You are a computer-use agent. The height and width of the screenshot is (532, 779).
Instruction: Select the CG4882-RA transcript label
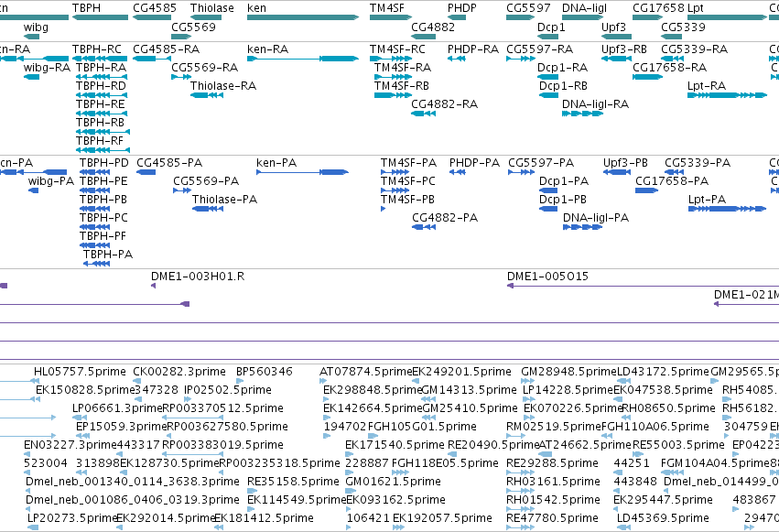pyautogui.click(x=445, y=104)
